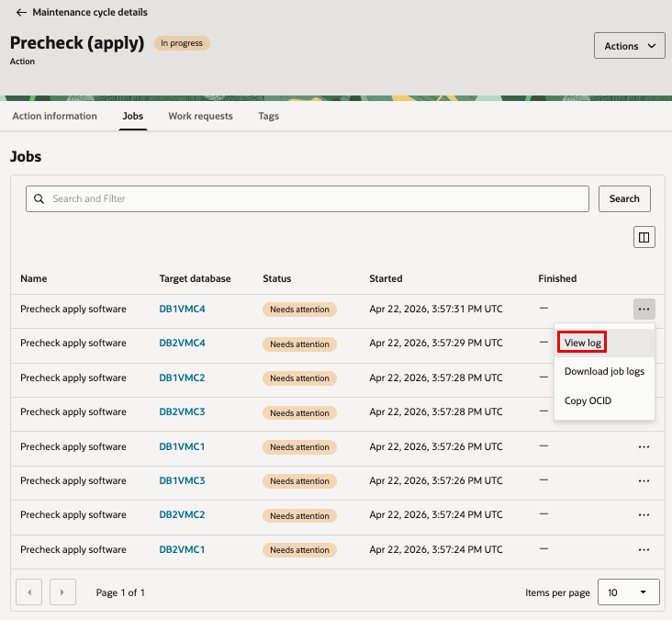Open DB2VMC2 target database link
Viewport: 672px width, 620px height.
tap(182, 514)
